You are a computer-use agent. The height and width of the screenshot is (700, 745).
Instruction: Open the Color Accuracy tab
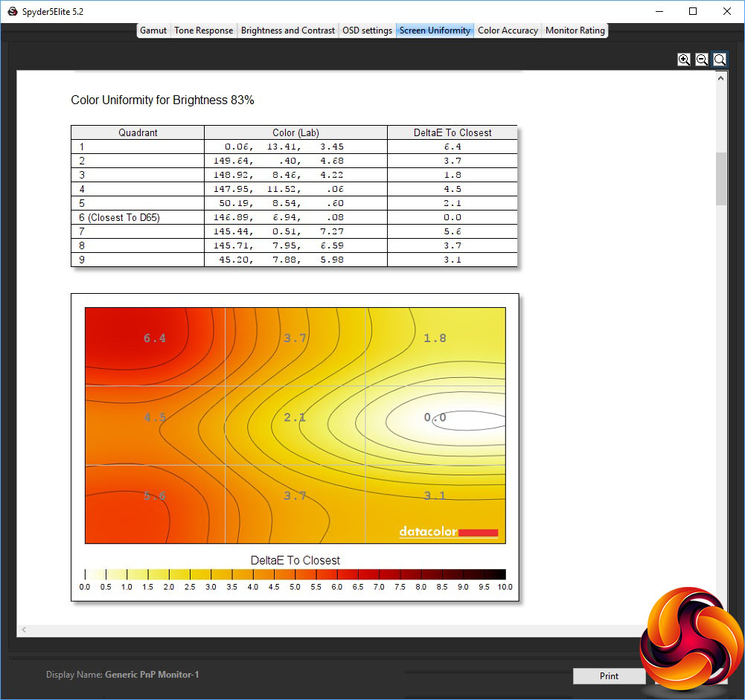pos(508,30)
